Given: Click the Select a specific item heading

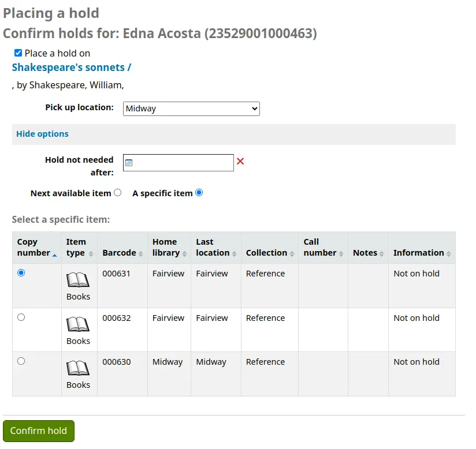Looking at the screenshot, I should pyautogui.click(x=61, y=219).
